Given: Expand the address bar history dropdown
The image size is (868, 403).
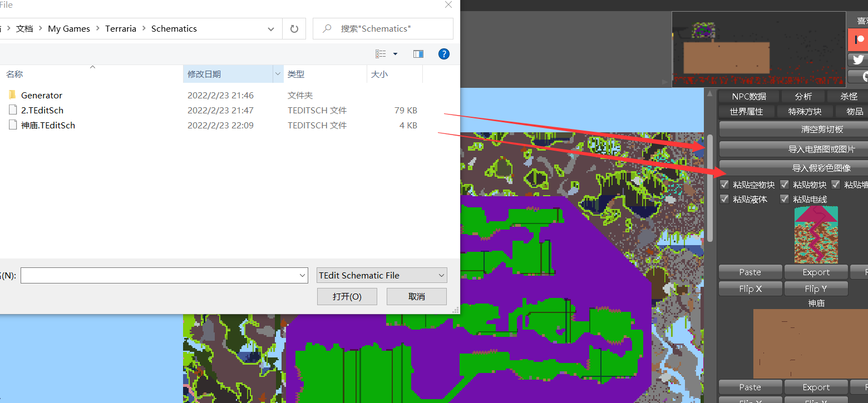Looking at the screenshot, I should pos(271,29).
